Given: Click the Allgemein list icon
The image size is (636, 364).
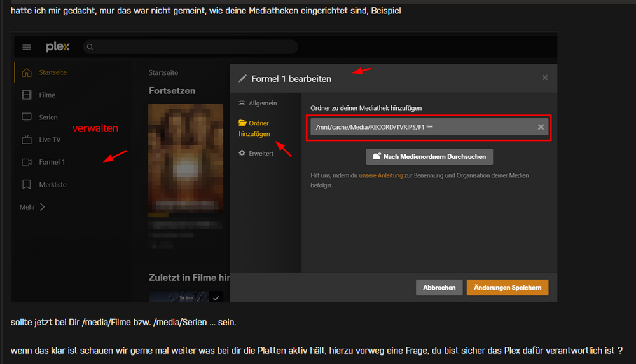Looking at the screenshot, I should [x=242, y=103].
